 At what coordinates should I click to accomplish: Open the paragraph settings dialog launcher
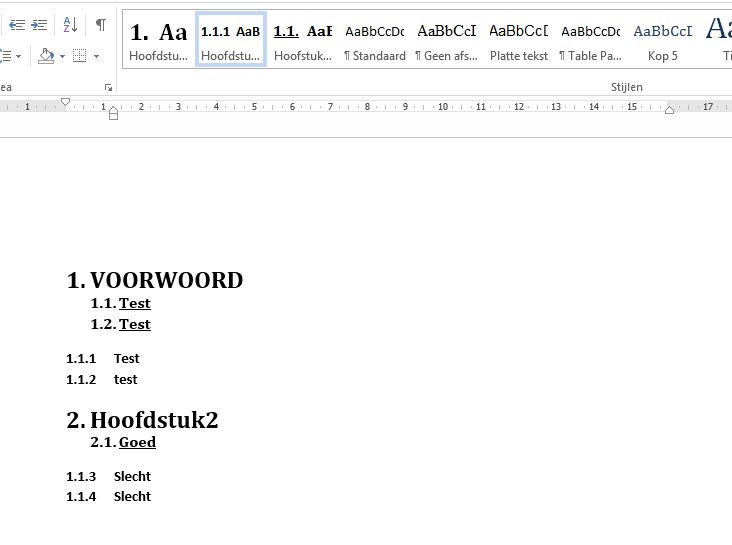108,88
